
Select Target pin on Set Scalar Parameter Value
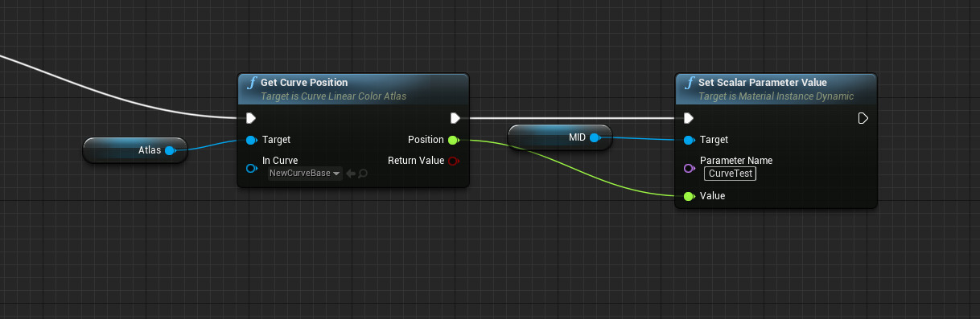tap(689, 140)
